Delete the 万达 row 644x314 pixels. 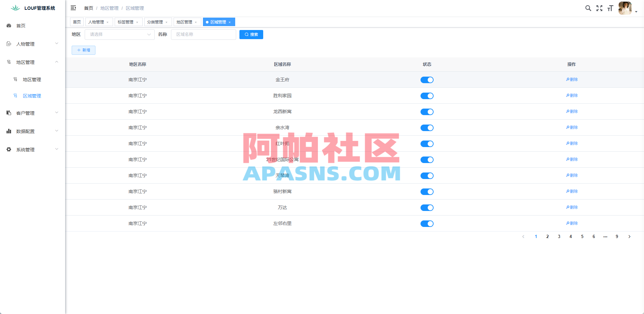tap(572, 207)
